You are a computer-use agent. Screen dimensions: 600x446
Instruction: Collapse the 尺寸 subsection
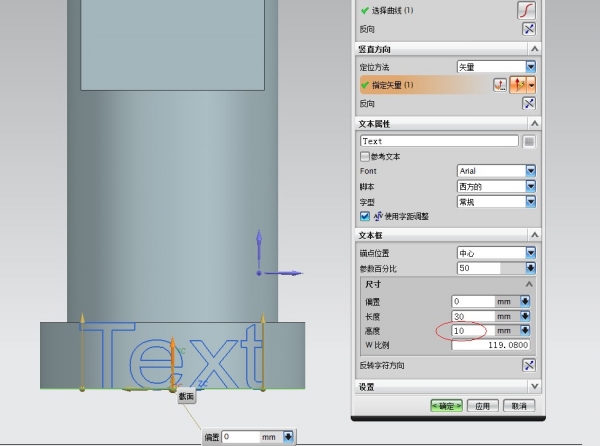(x=529, y=284)
